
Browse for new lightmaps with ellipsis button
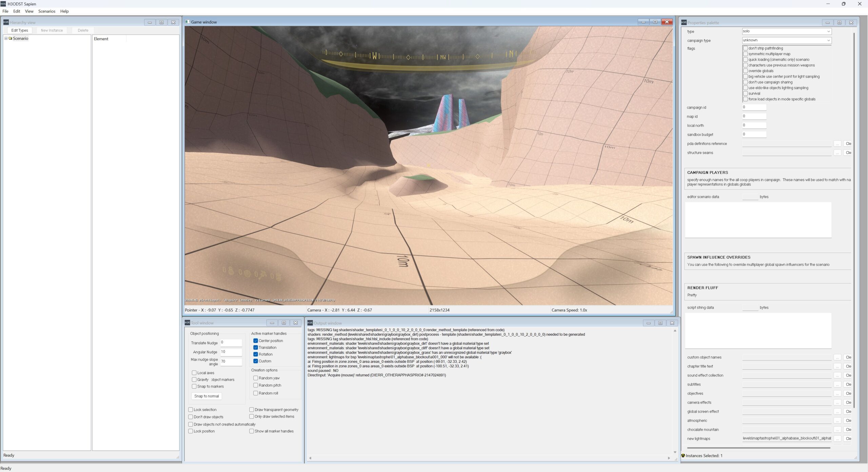coord(837,438)
